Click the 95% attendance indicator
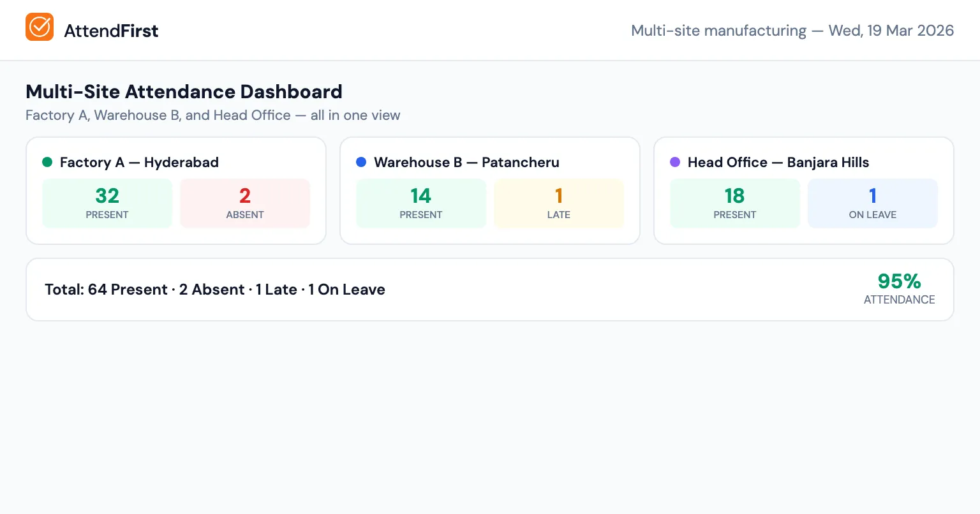 click(899, 281)
